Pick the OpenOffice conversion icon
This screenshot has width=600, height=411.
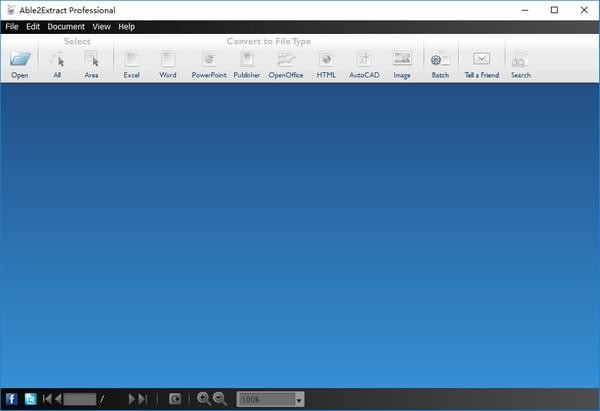pos(286,61)
